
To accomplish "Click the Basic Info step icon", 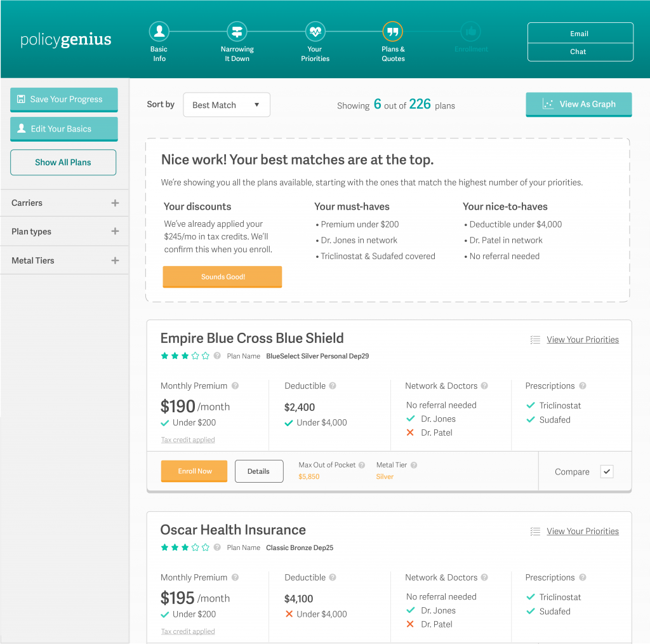I will pos(159,32).
